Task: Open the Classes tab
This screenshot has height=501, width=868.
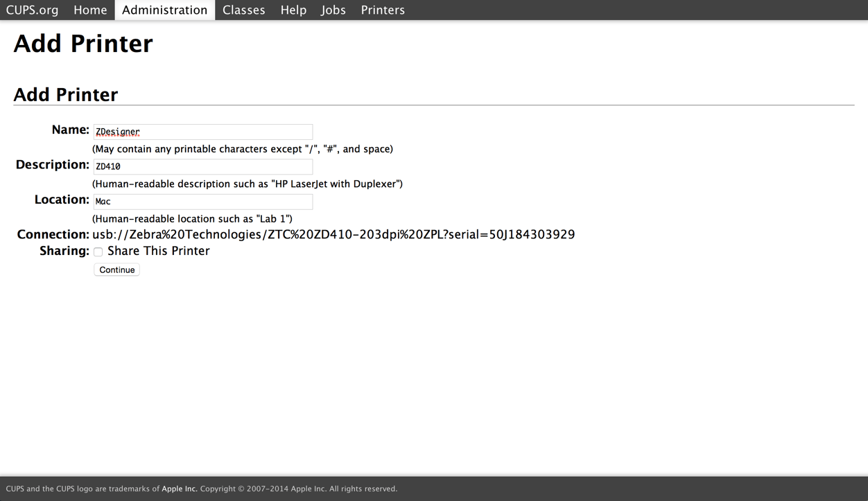Action: (x=243, y=10)
